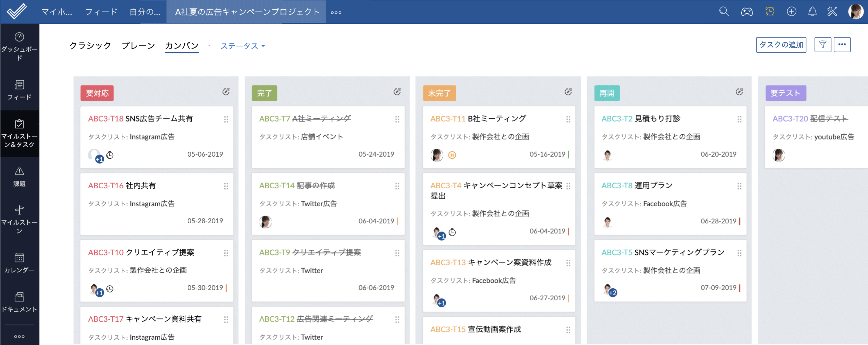The image size is (868, 345).
Task: Open マイホ... top tab
Action: pyautogui.click(x=56, y=12)
